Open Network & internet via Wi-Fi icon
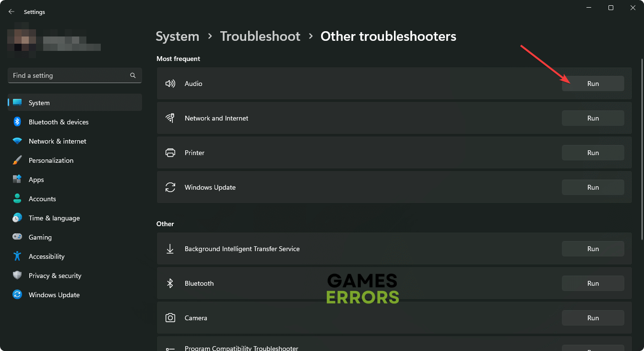The image size is (644, 351). (17, 141)
